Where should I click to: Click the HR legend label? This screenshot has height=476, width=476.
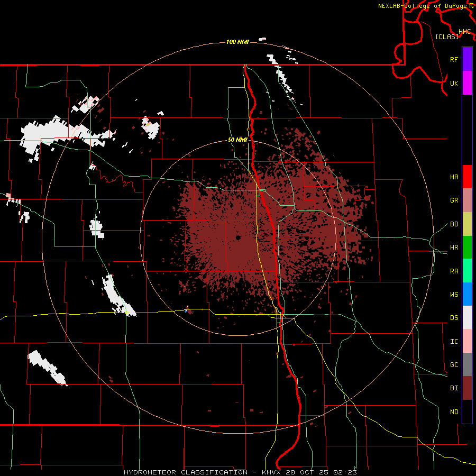tap(454, 248)
